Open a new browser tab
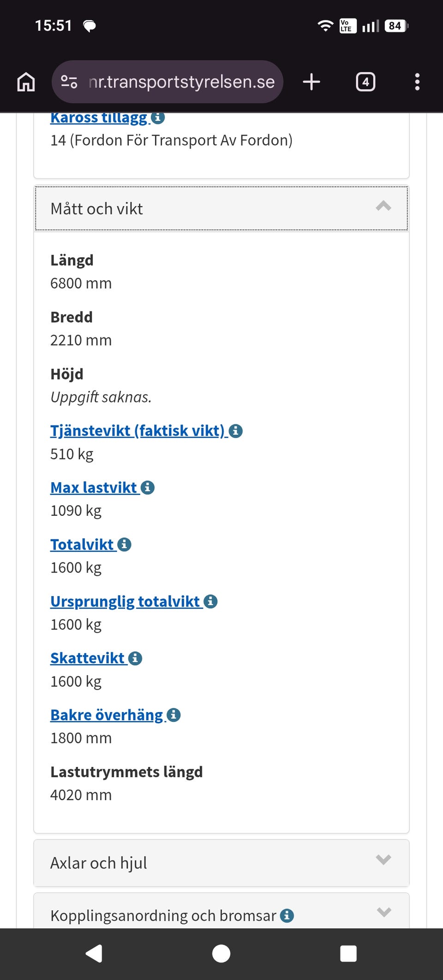 [x=311, y=82]
